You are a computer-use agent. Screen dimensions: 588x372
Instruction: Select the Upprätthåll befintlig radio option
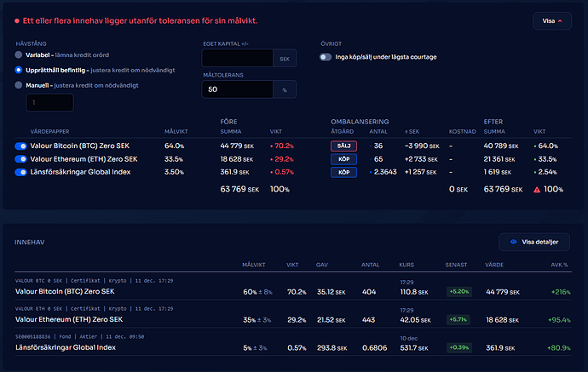coord(19,70)
